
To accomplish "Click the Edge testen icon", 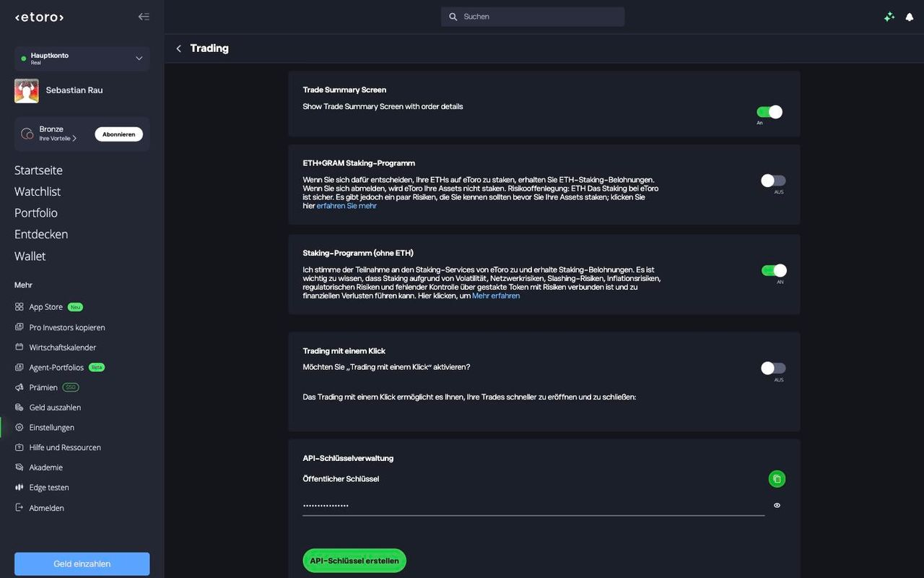I will click(x=19, y=488).
